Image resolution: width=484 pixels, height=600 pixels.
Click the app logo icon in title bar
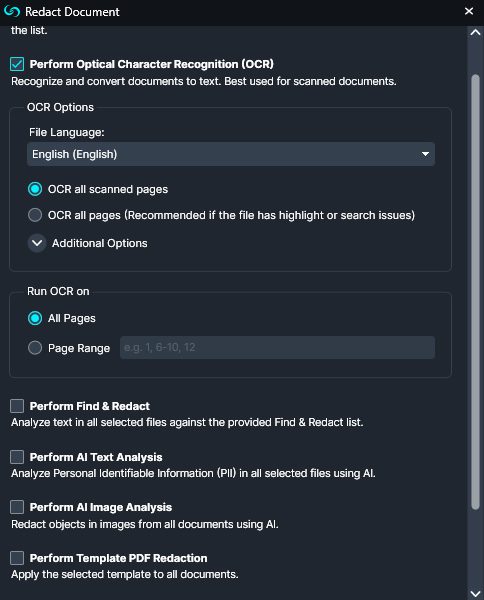pos(11,11)
